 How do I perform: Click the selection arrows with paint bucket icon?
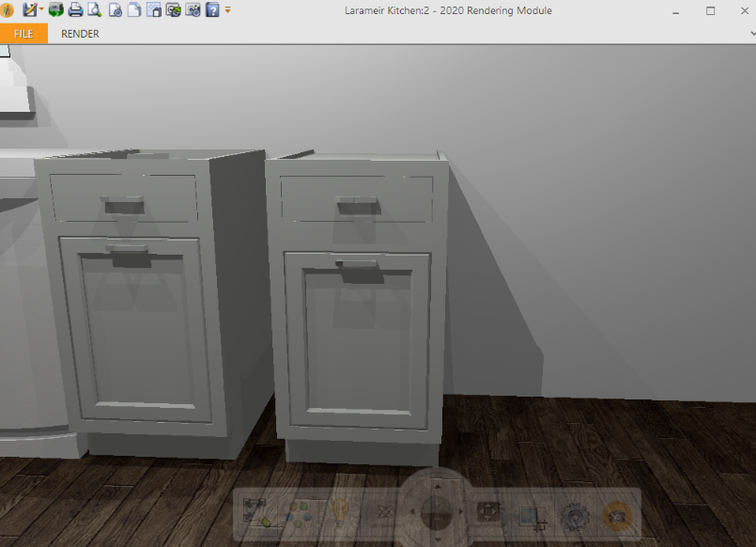click(255, 513)
